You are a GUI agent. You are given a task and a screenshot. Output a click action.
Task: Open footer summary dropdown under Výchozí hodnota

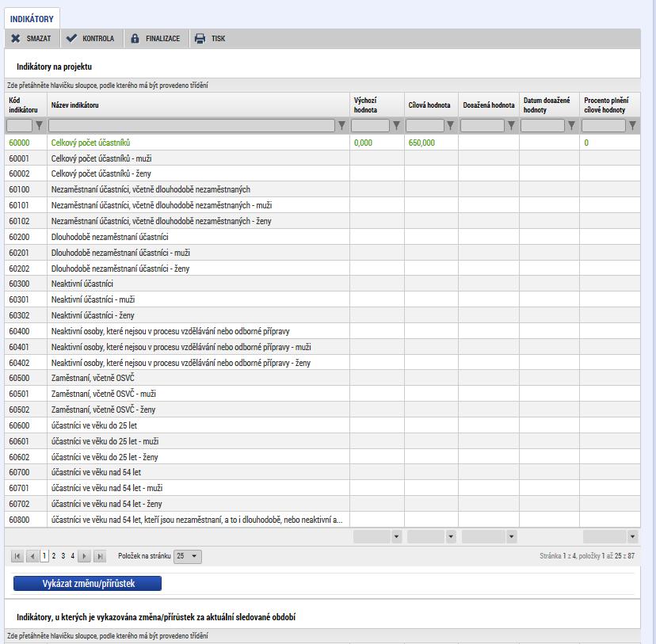click(396, 536)
